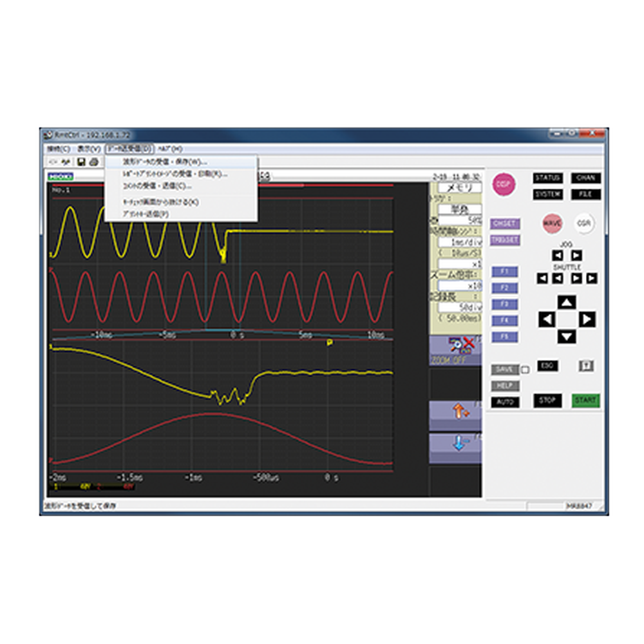This screenshot has width=644, height=644.
Task: Toggle the round WAVE button
Action: tap(552, 223)
